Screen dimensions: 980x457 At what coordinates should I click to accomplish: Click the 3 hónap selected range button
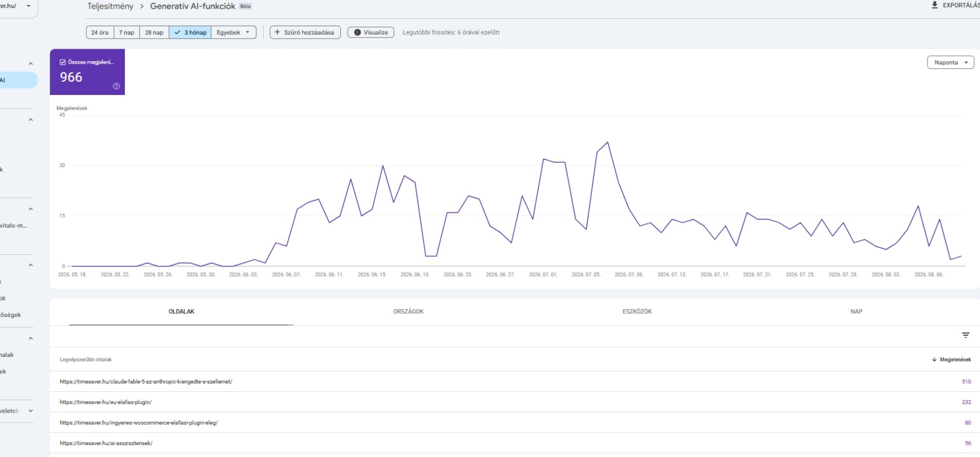point(190,32)
